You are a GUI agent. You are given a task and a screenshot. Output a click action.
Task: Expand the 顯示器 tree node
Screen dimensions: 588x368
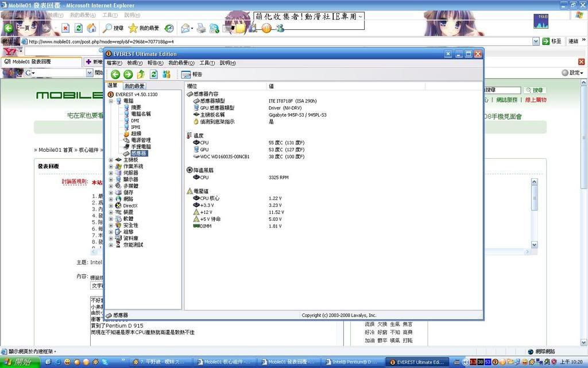[111, 179]
